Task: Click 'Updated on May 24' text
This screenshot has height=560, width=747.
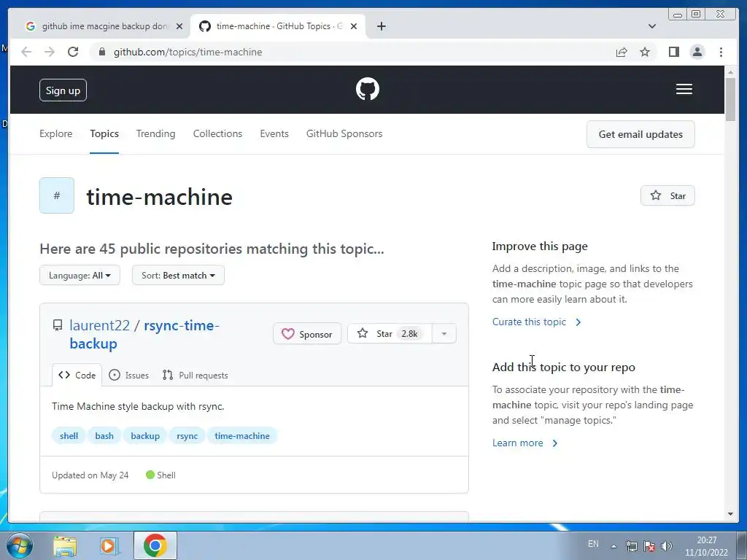Action: 90,475
